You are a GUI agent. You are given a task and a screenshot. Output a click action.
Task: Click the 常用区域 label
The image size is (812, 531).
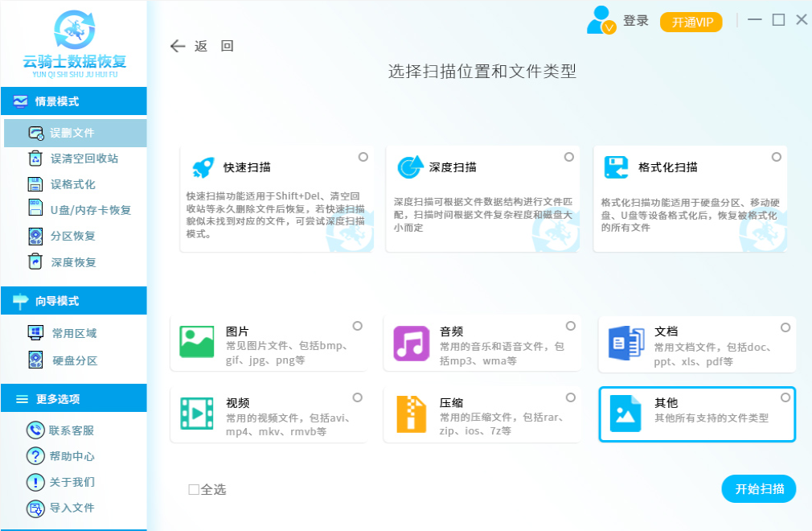(74, 334)
